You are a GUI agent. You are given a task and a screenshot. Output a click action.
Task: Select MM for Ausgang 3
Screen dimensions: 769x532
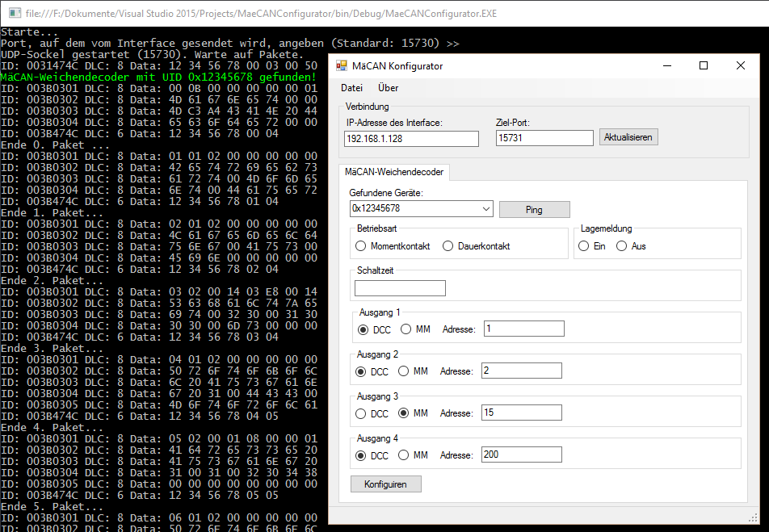(413, 413)
